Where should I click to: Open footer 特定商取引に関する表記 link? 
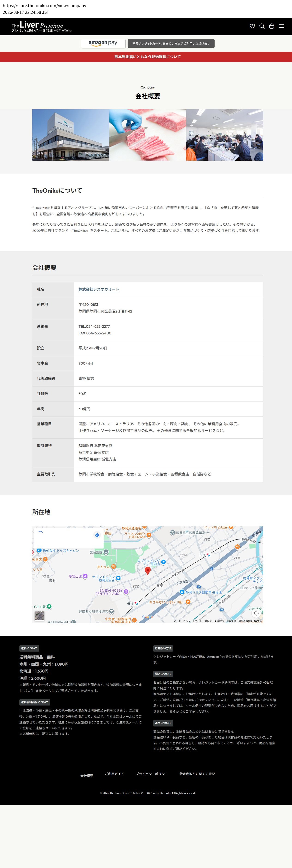(197, 774)
